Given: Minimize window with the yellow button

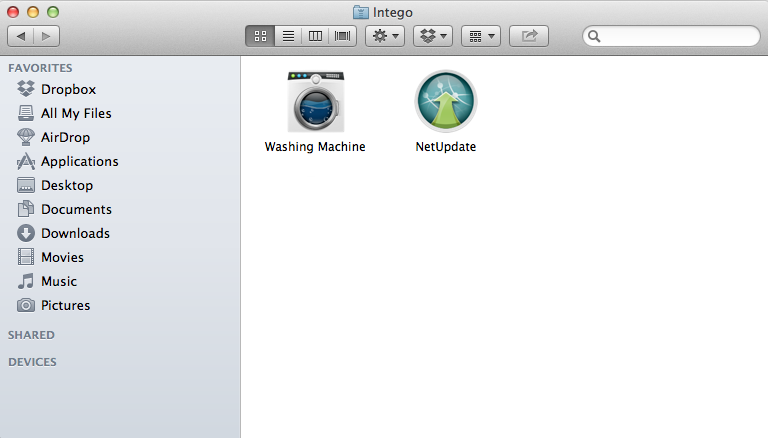Looking at the screenshot, I should click(x=33, y=12).
